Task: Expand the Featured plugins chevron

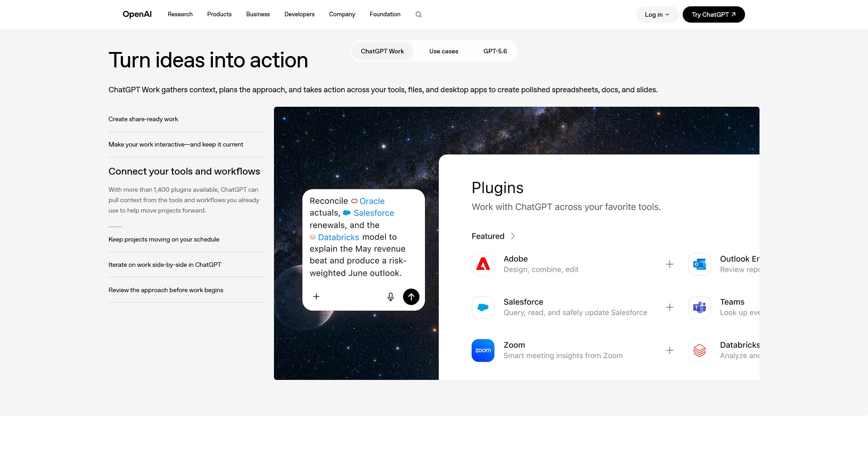Action: pos(513,236)
